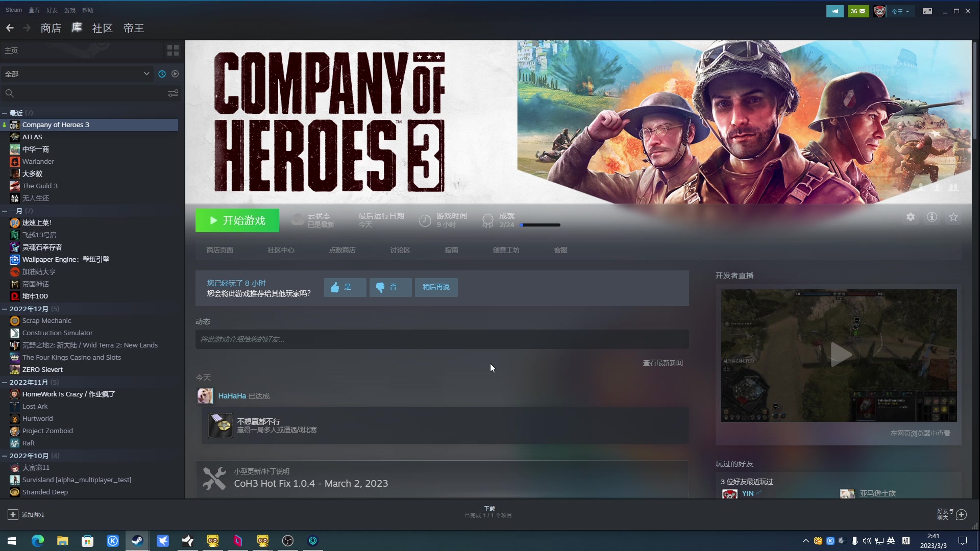Screen dimensions: 980x551
Task: Open the library filter dropdown 全部
Action: pyautogui.click(x=77, y=74)
